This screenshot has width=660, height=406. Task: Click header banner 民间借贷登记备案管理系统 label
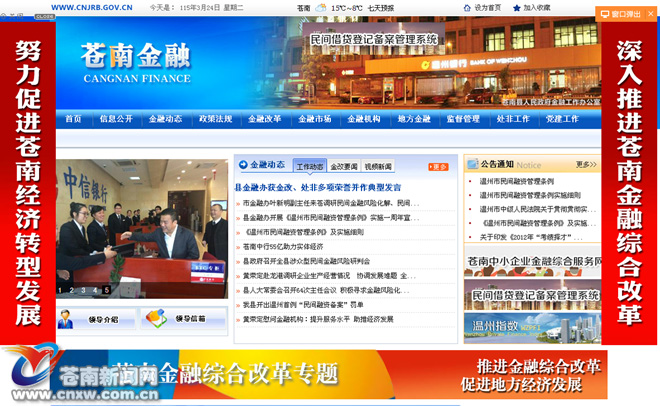[374, 40]
